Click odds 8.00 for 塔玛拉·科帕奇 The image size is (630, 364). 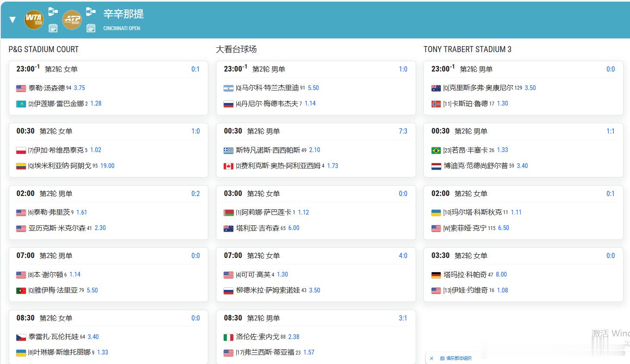(501, 274)
